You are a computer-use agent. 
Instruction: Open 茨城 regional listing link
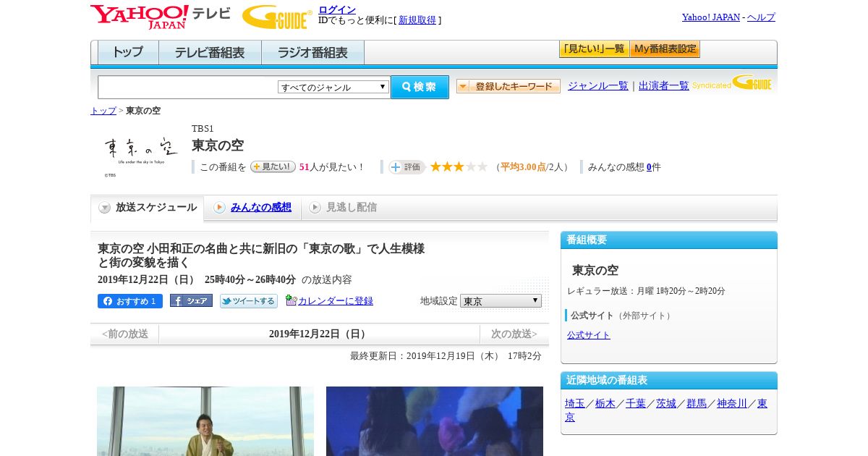coord(666,404)
